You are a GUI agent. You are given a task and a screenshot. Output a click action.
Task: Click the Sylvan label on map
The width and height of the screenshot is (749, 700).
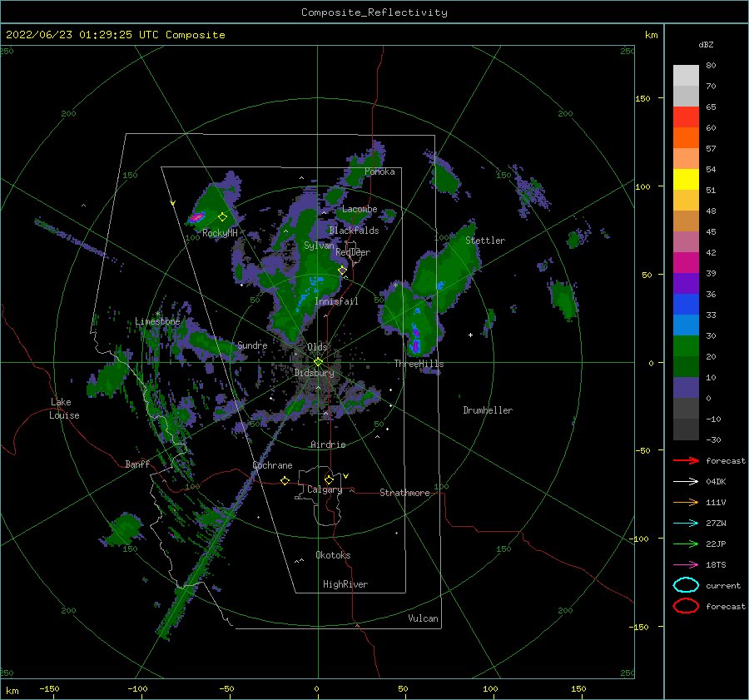click(x=319, y=246)
